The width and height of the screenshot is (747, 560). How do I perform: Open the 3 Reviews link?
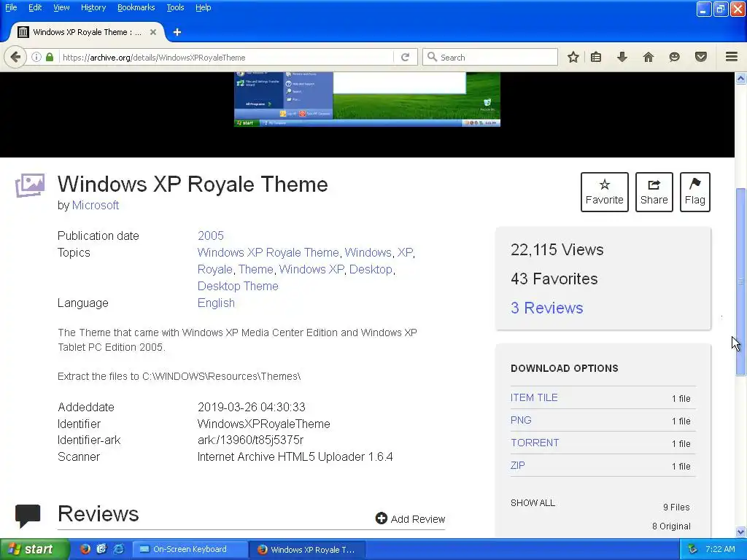pyautogui.click(x=547, y=308)
